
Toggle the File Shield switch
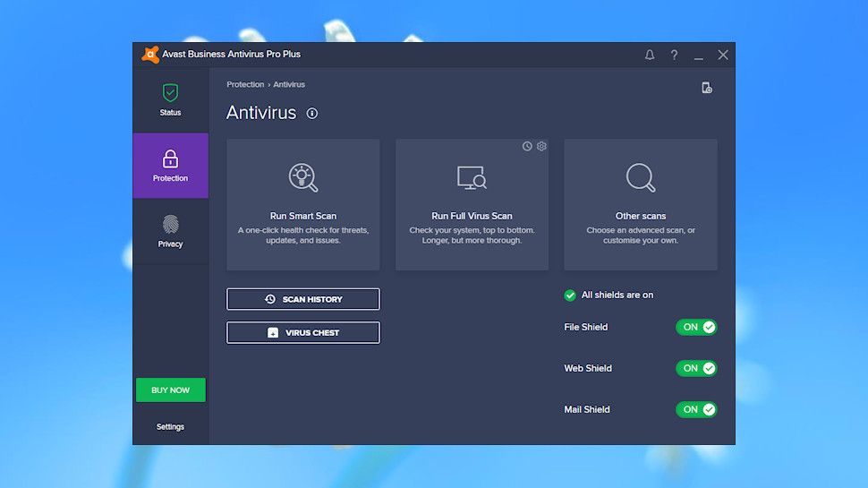pyautogui.click(x=696, y=328)
